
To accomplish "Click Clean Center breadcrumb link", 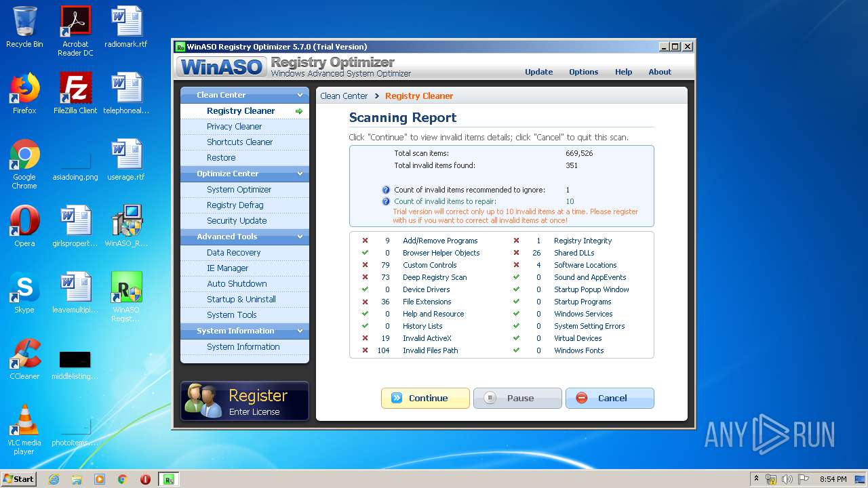I will [x=344, y=96].
